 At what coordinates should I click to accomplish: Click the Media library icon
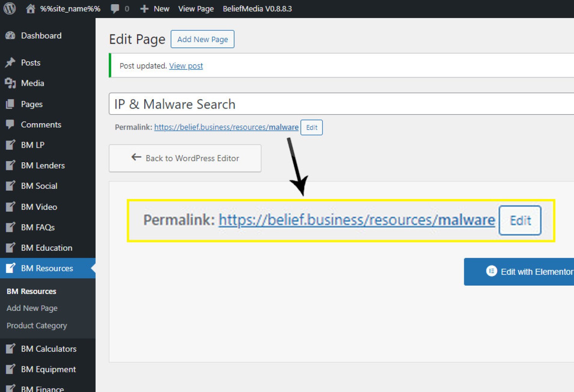pos(10,83)
